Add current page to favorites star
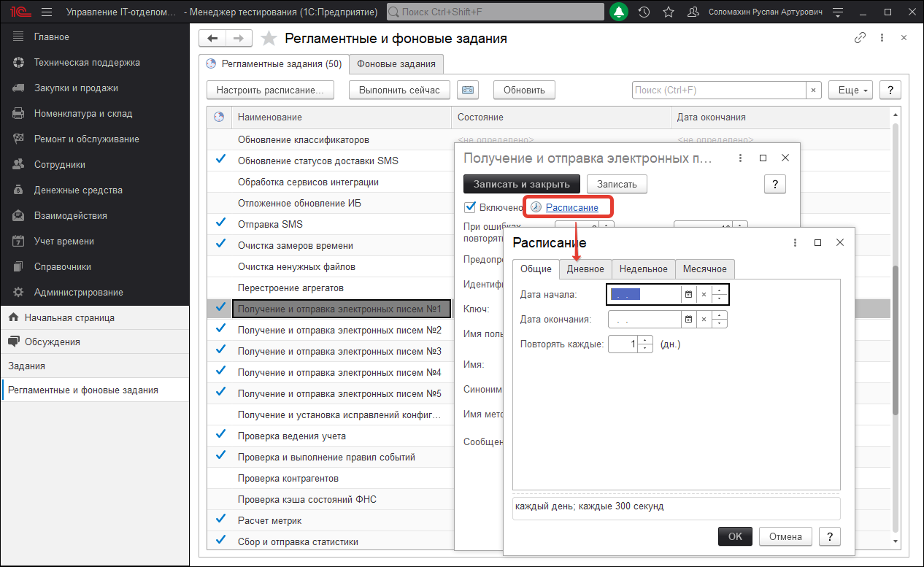The image size is (924, 567). pyautogui.click(x=269, y=39)
